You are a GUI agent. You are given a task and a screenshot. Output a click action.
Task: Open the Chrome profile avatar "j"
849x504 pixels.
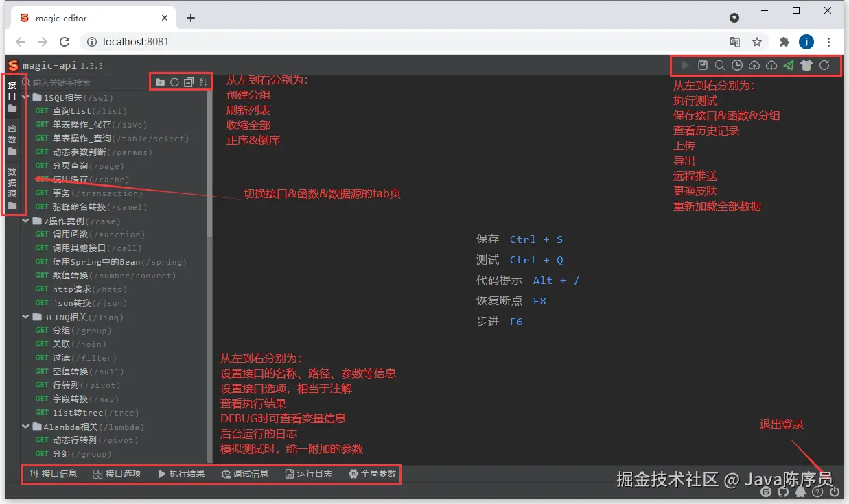click(806, 42)
